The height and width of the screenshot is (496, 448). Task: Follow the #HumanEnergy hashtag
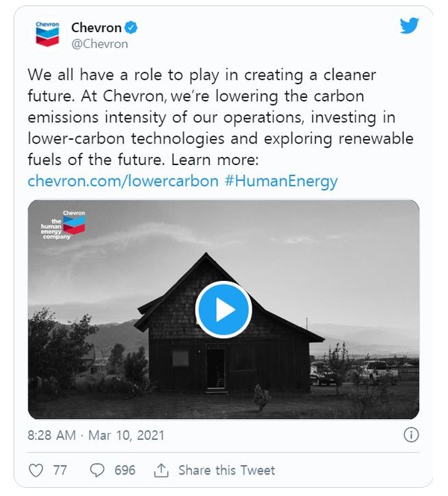[x=281, y=181]
